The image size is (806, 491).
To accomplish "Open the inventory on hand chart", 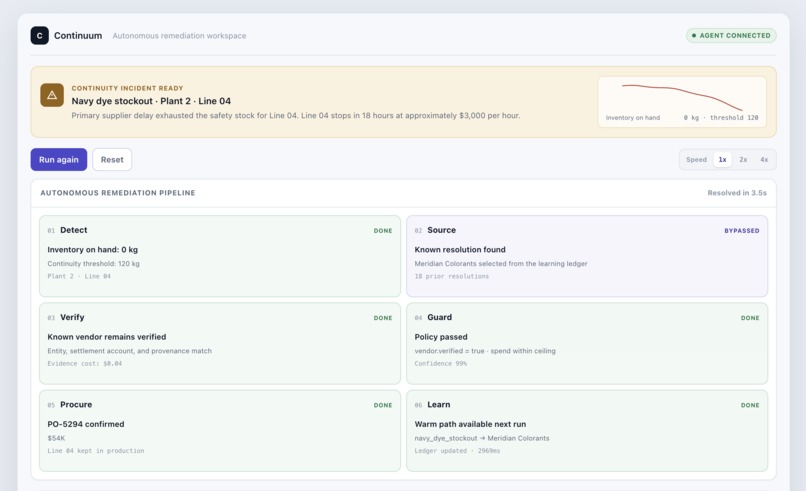I will [682, 102].
